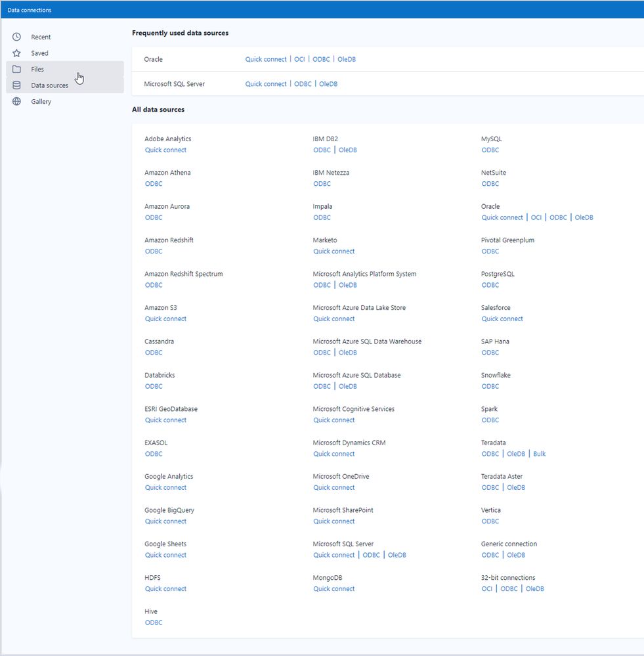Select OleDB for Microsoft Analytics Platform System
Screen dimensions: 644x656
(x=347, y=286)
